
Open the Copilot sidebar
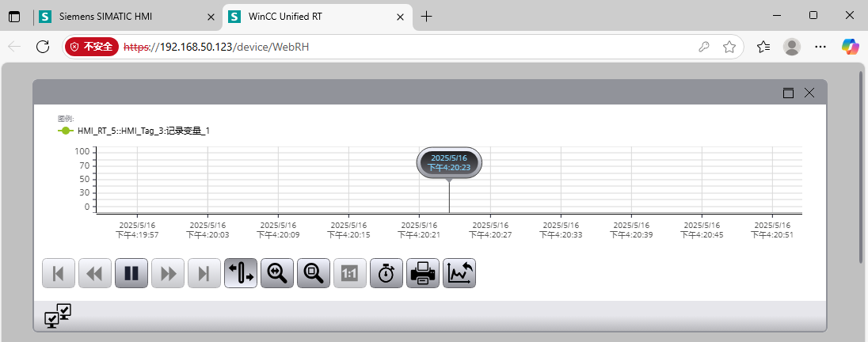(x=850, y=47)
